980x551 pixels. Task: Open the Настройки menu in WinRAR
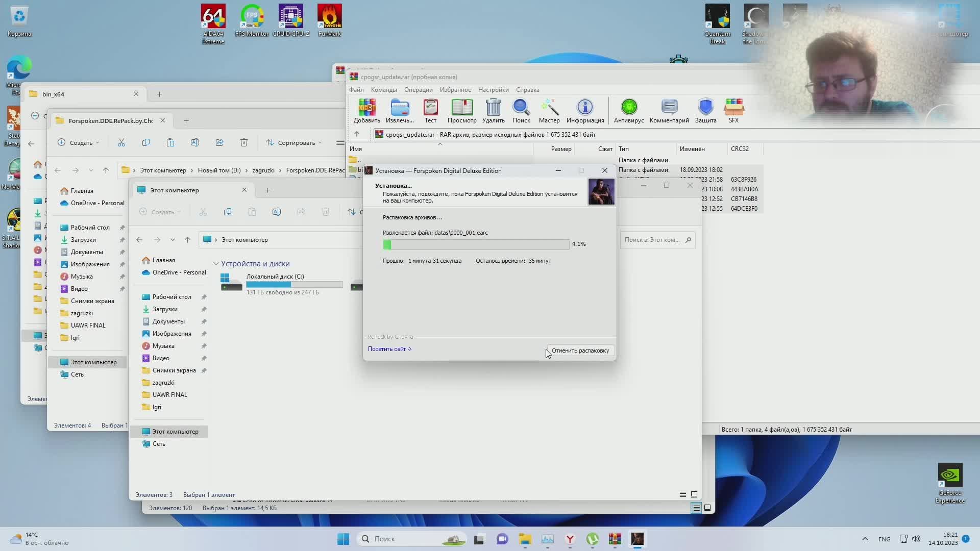pyautogui.click(x=493, y=90)
